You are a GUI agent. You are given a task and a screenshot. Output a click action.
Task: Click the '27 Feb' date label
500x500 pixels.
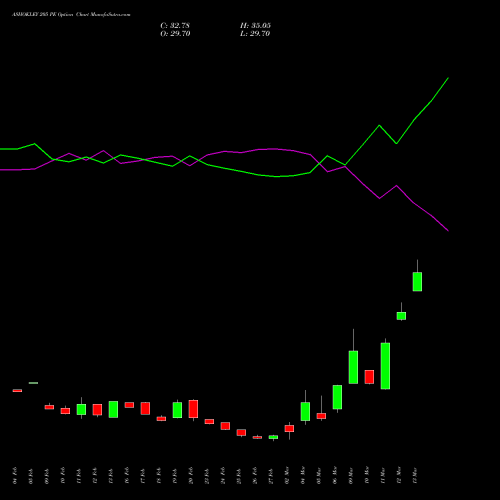point(271,476)
